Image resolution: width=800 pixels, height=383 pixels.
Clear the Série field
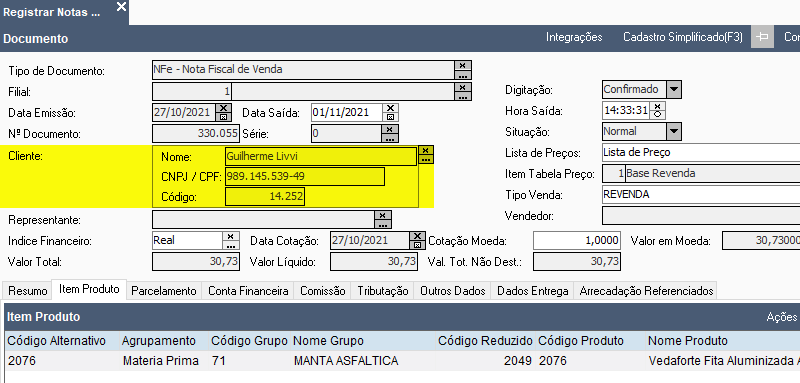pos(390,130)
